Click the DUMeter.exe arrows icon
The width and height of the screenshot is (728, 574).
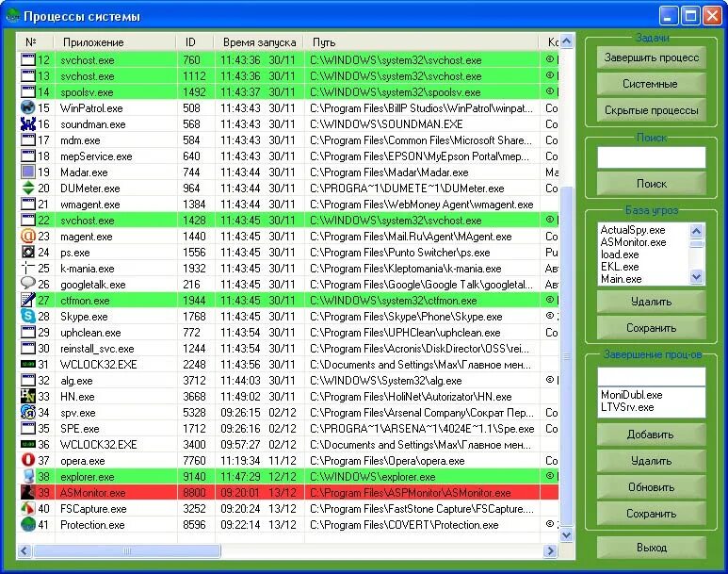(28, 189)
